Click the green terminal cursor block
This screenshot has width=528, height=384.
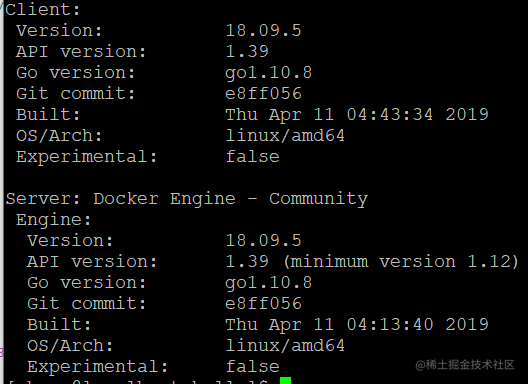(285, 381)
